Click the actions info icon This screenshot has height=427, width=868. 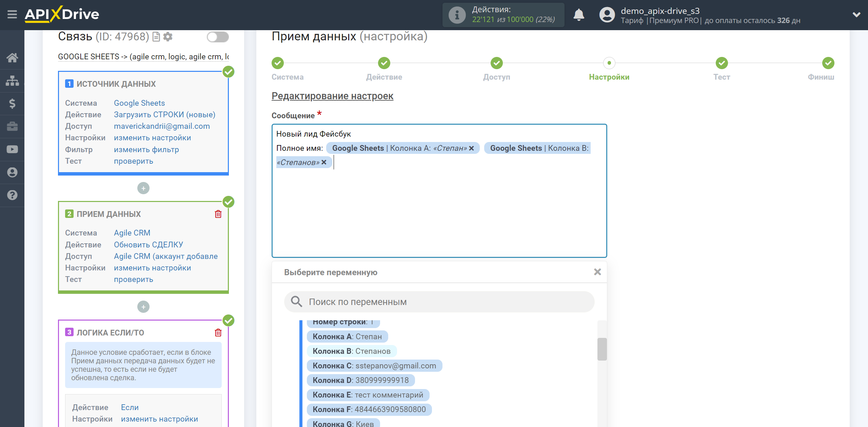click(x=457, y=15)
